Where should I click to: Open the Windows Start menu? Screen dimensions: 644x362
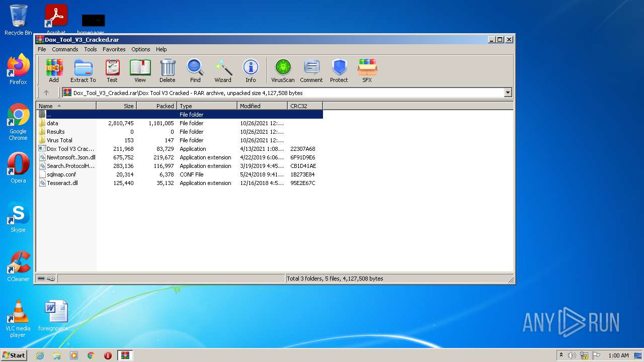tap(14, 355)
